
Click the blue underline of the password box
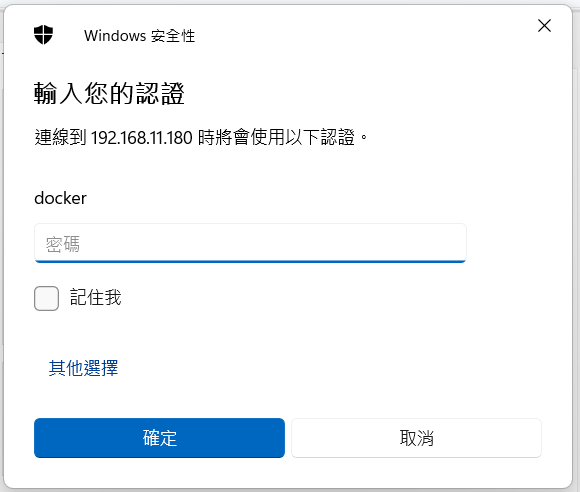tap(250, 261)
